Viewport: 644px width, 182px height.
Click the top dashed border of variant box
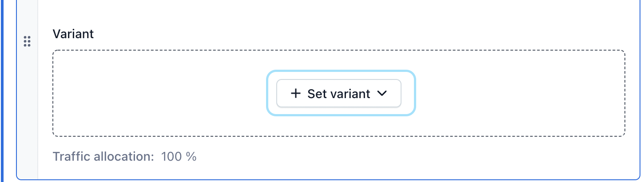(x=339, y=51)
